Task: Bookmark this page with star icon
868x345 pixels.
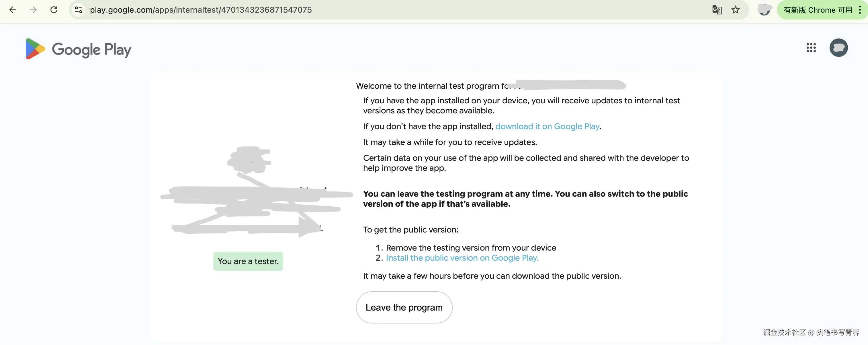Action: tap(735, 10)
